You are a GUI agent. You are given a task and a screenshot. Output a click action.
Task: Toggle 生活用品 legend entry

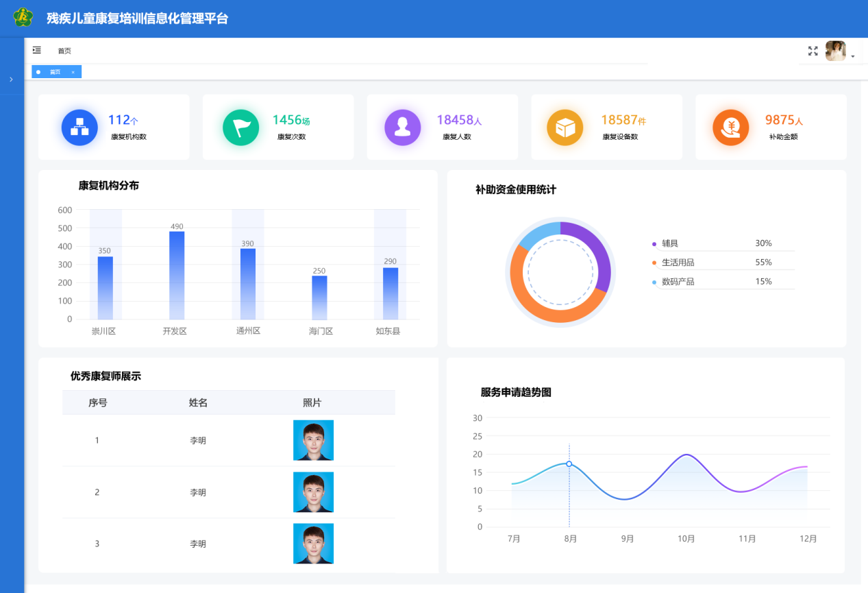677,263
